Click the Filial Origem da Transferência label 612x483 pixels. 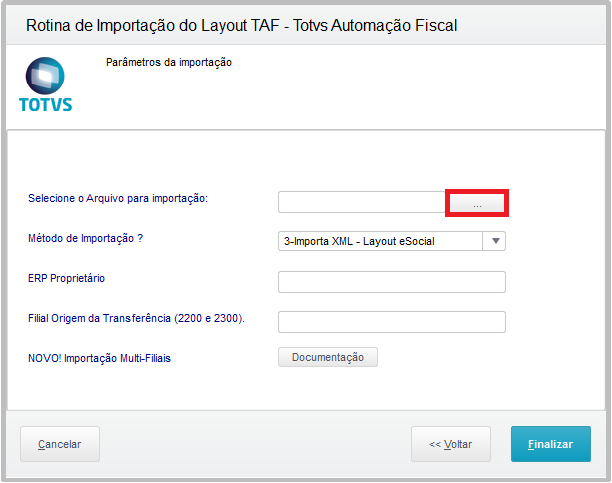136,318
